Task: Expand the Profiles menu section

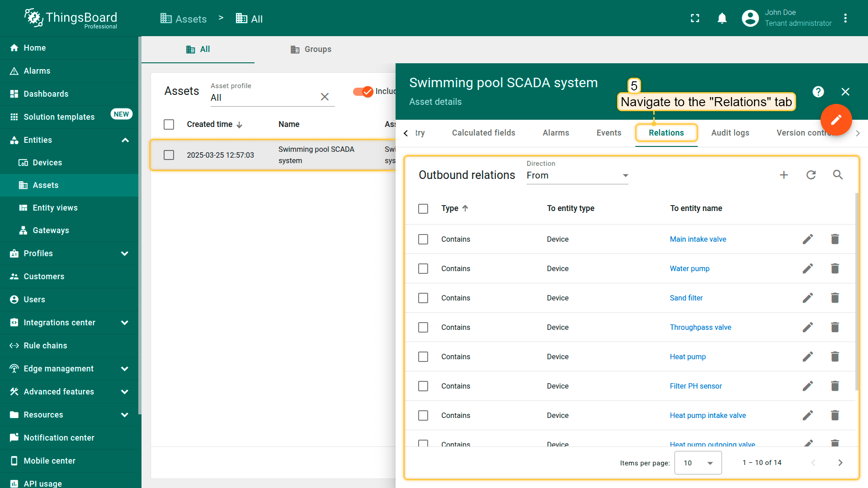Action: 125,253
